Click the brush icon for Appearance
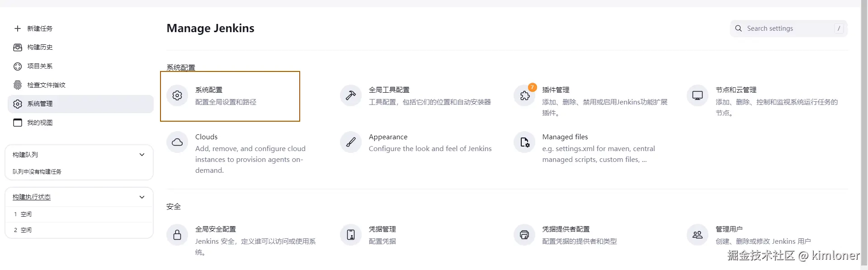 click(x=351, y=142)
